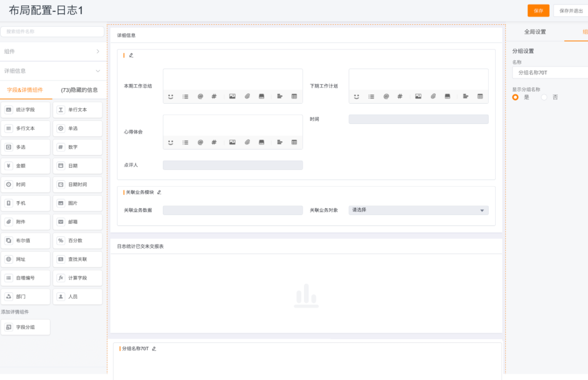Screen dimensions: 588x380
Task: Select the 查找关联 component
Action: point(78,259)
